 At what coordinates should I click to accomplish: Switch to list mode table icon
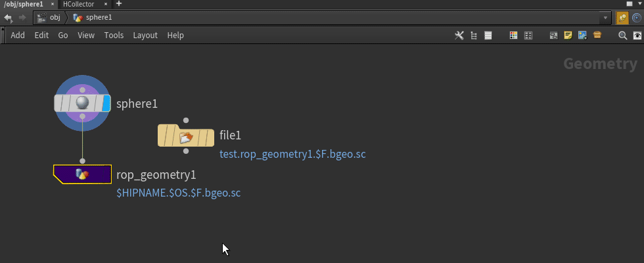488,36
